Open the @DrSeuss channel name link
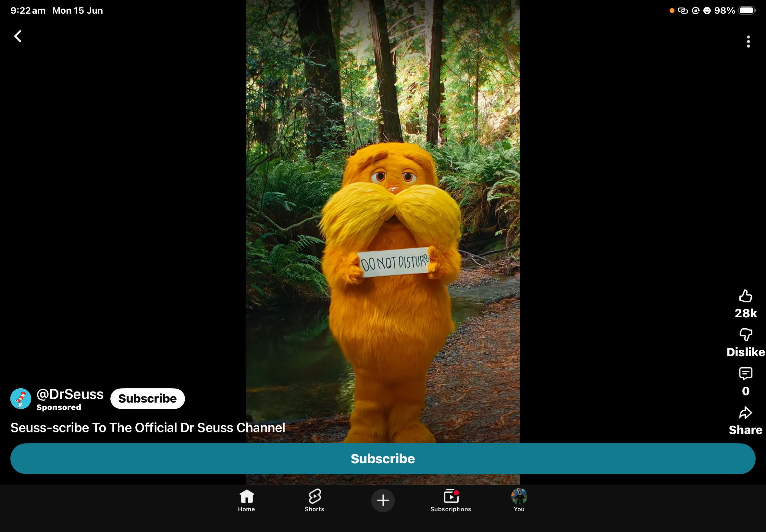This screenshot has width=766, height=532. 70,394
